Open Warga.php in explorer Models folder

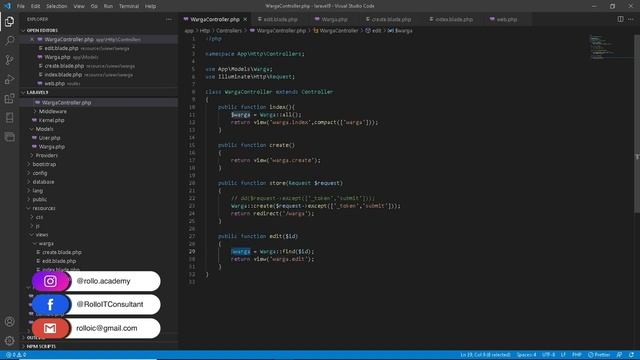click(51, 147)
